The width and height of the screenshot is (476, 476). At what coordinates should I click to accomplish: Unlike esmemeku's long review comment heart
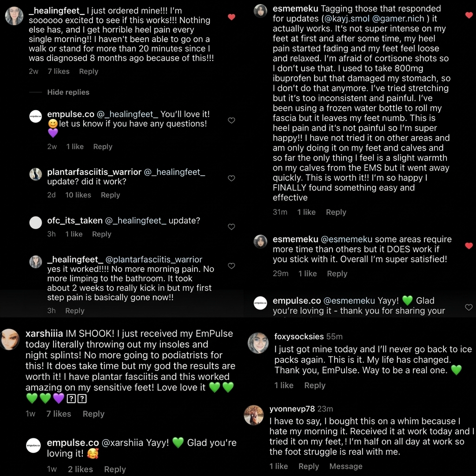[469, 15]
